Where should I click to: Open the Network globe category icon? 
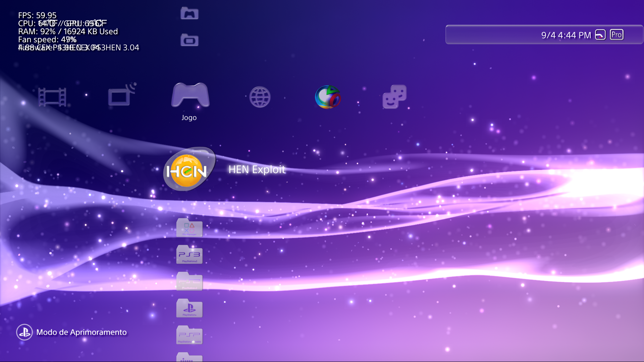coord(261,97)
